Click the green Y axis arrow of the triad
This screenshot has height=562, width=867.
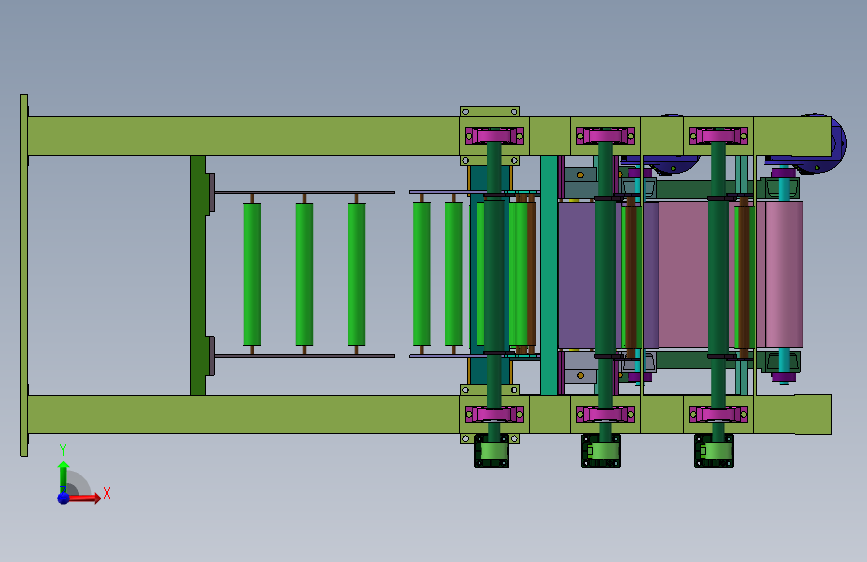(63, 477)
